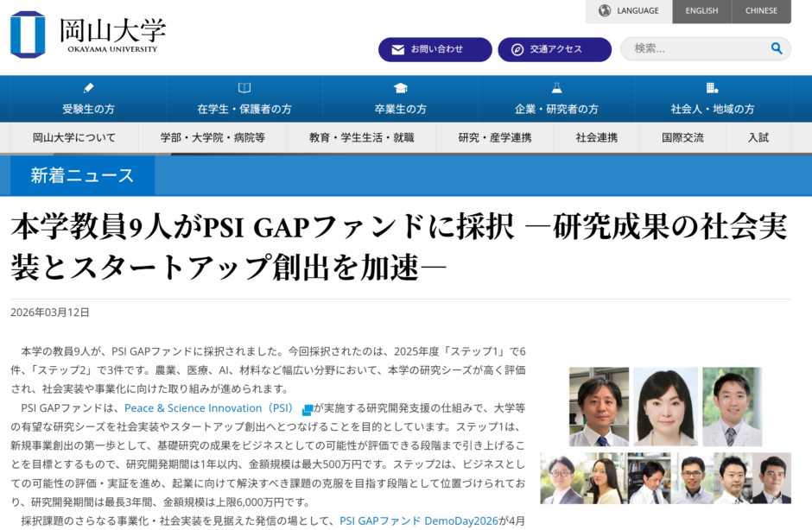812x530 pixels.
Task: Click the envelope icon in お問い合わせ
Action: (397, 50)
